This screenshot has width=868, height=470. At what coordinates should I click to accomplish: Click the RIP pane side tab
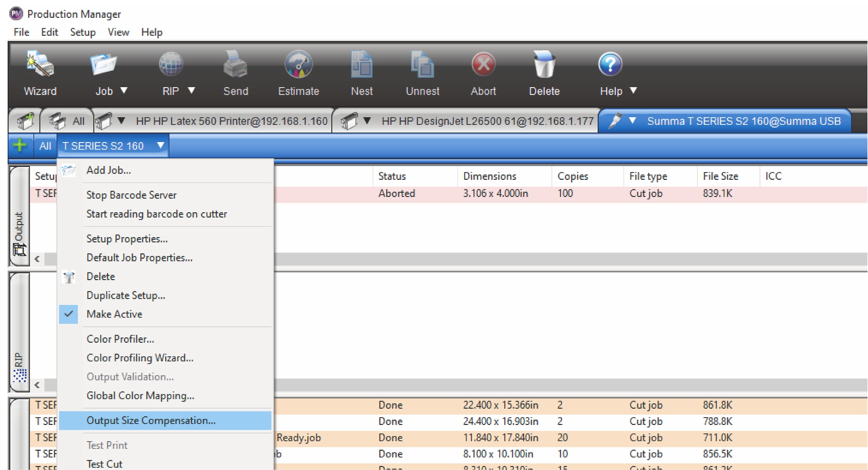(x=20, y=332)
